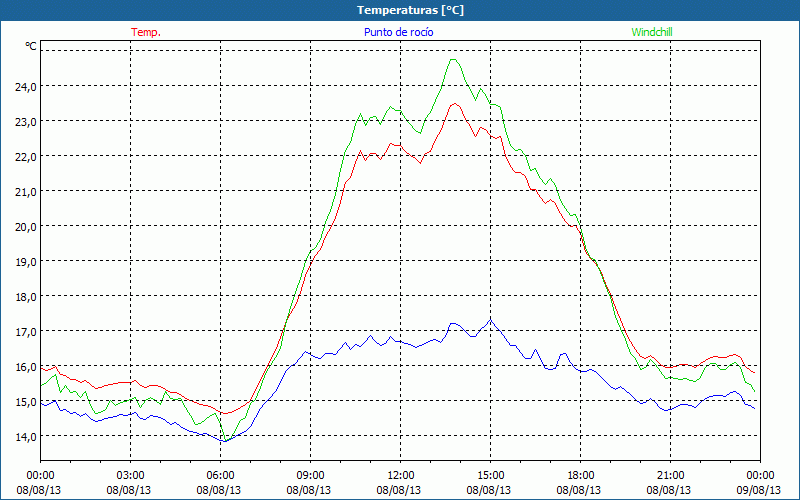Viewport: 800px width, 500px height.
Task: Click the 15:00 time axis label
Action: point(490,476)
